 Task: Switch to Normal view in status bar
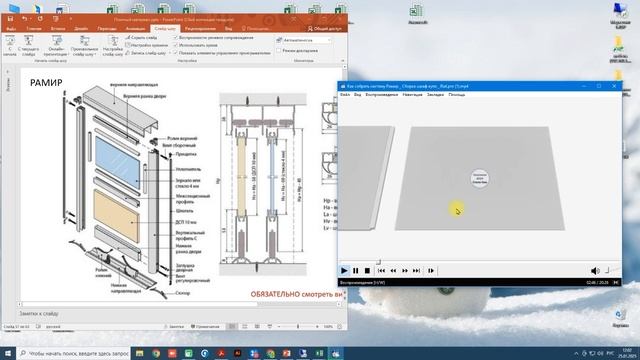tap(232, 327)
